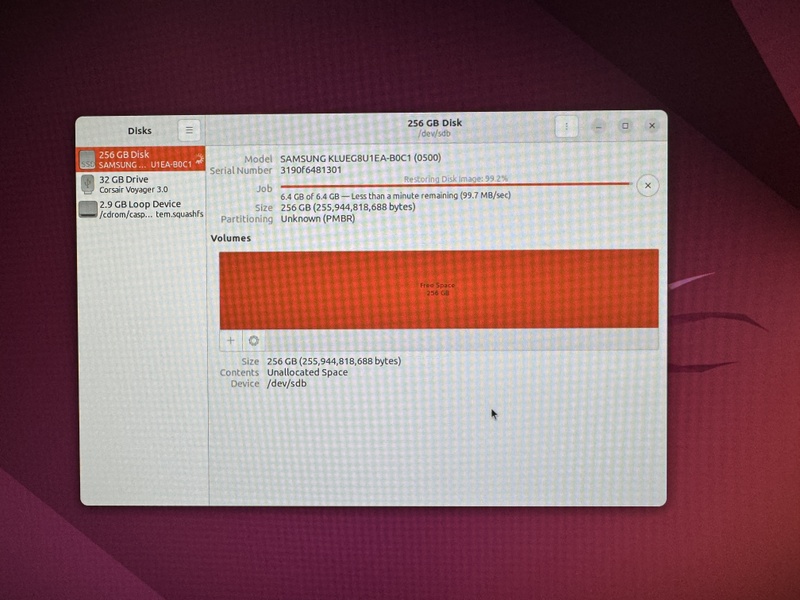Click the Restoring Disk Image 99.2% label
The image size is (800, 600).
456,179
